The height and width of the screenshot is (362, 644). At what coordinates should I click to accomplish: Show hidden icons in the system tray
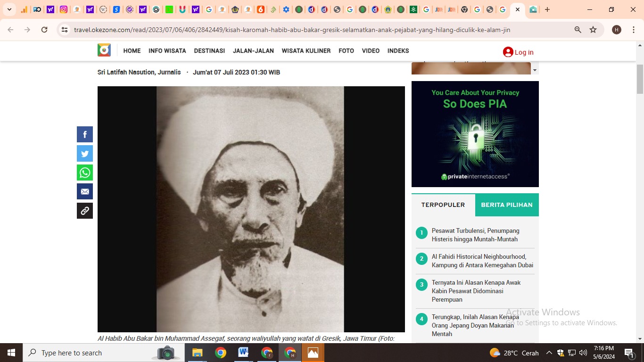(x=549, y=353)
